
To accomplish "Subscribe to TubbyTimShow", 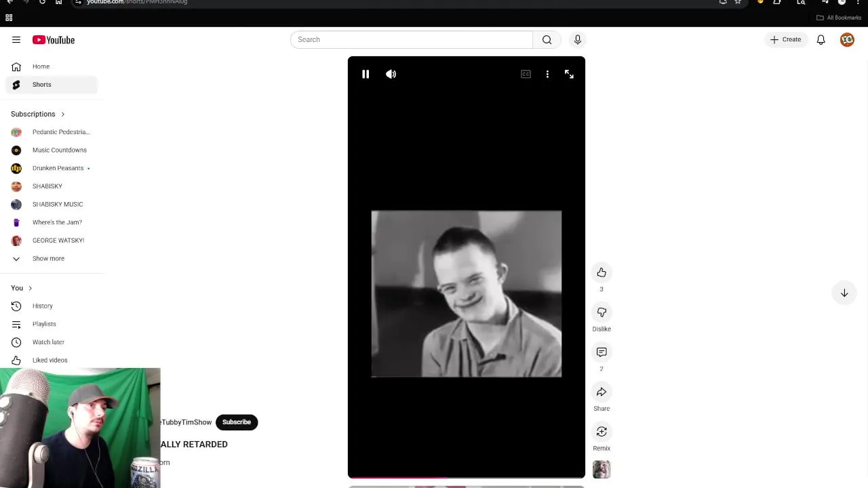I will click(x=237, y=422).
